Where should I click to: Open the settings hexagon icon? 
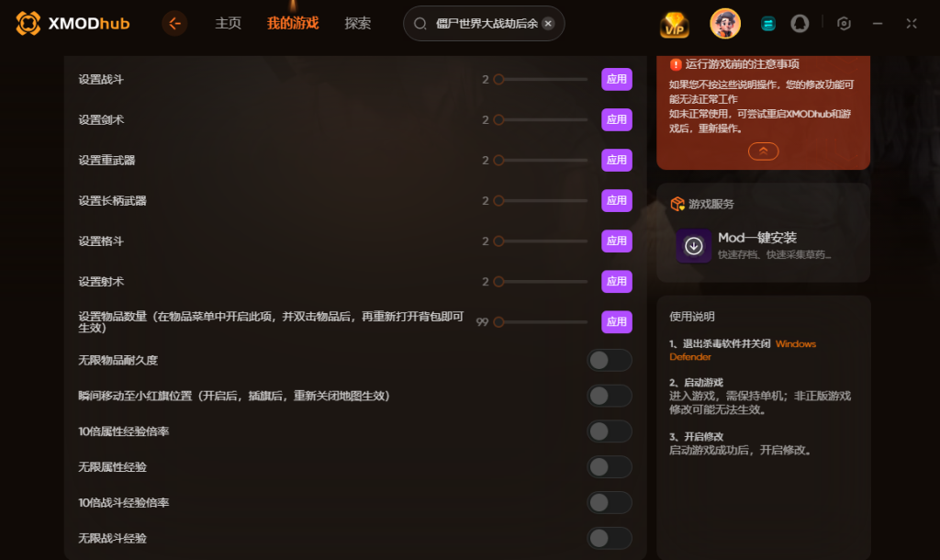[844, 23]
